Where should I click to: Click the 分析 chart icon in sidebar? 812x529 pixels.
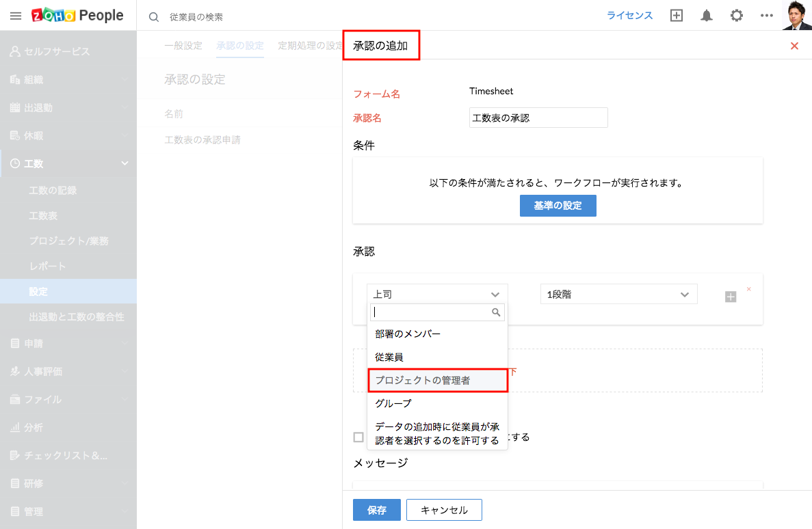click(15, 427)
